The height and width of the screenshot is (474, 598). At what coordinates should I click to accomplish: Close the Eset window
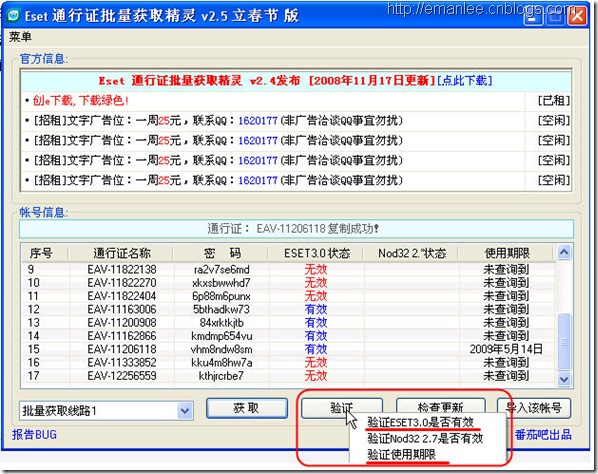coord(577,16)
